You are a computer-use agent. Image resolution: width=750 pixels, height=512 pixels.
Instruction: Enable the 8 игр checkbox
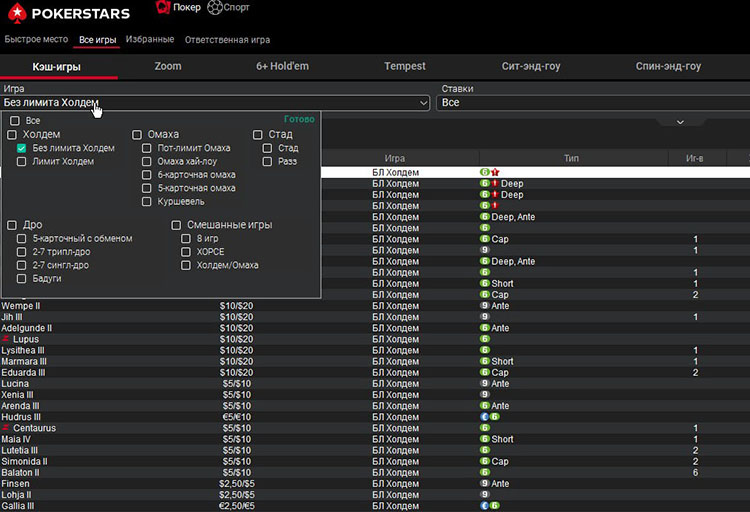pyautogui.click(x=186, y=238)
